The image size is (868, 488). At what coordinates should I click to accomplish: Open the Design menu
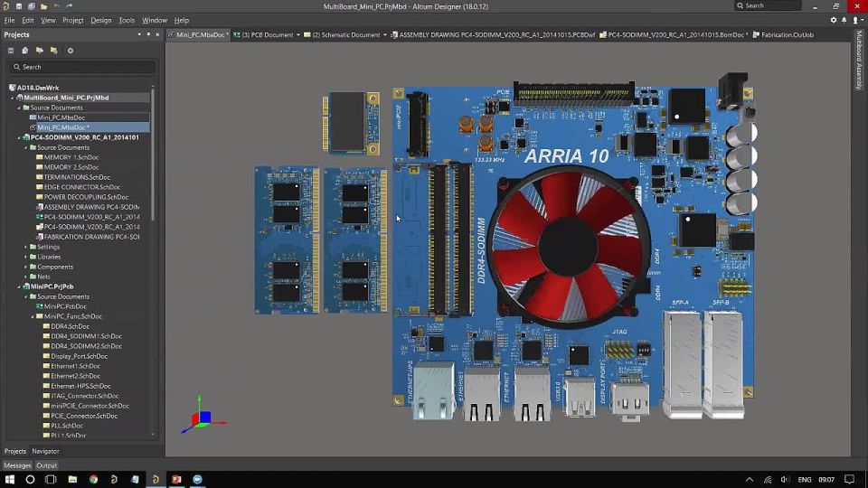point(100,20)
